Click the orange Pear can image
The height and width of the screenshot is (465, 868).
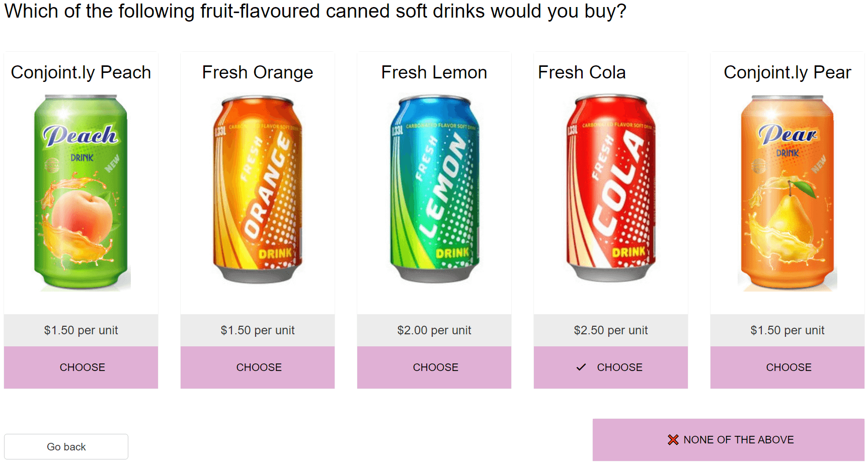point(787,193)
